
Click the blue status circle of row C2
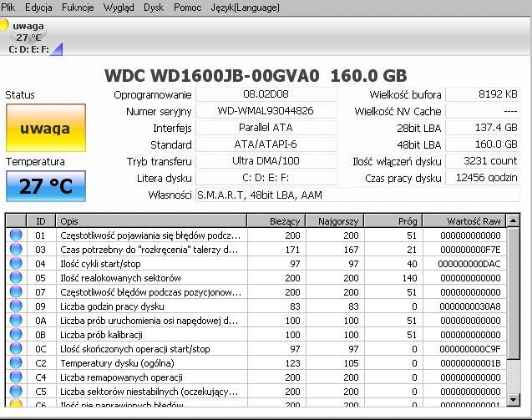click(16, 362)
